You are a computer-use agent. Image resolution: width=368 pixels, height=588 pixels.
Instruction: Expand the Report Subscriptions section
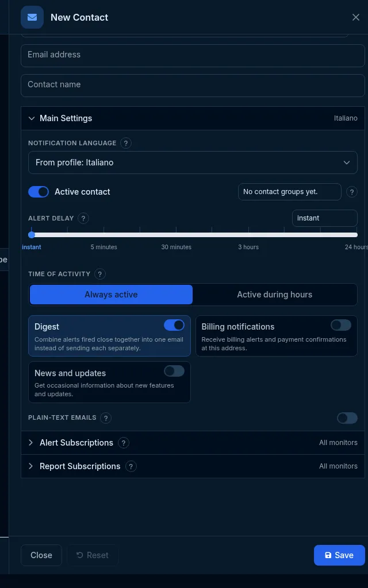[x=193, y=466]
